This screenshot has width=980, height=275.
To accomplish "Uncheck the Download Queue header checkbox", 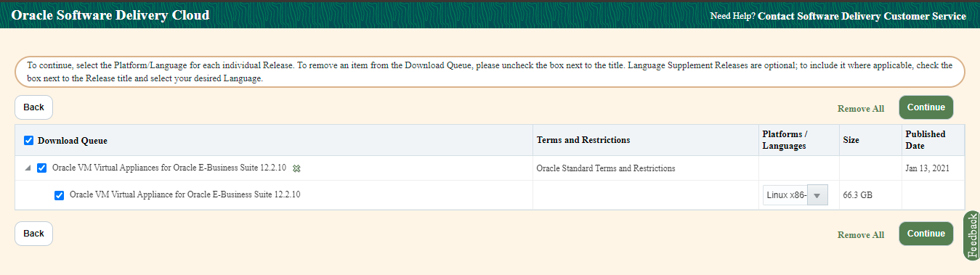I will 29,140.
